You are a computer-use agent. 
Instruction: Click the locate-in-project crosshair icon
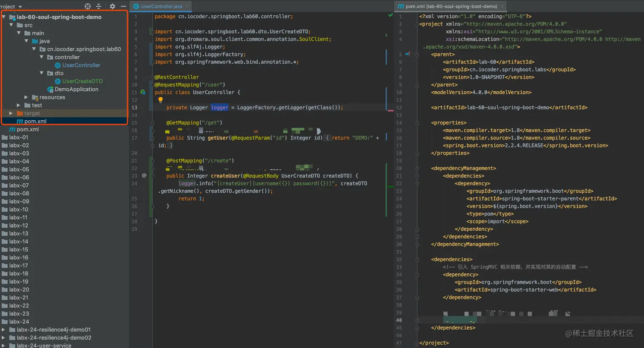click(x=88, y=6)
